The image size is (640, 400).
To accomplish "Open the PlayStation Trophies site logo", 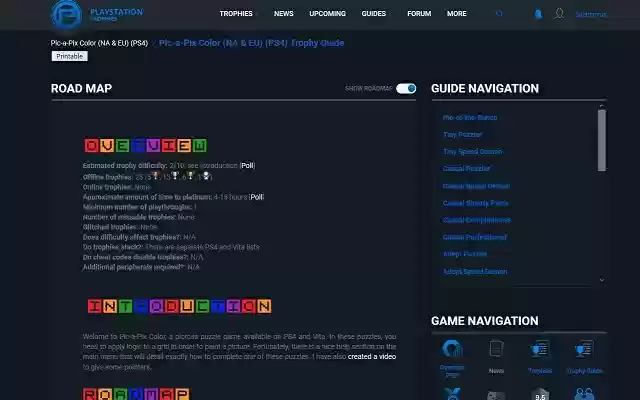I will 97,14.
